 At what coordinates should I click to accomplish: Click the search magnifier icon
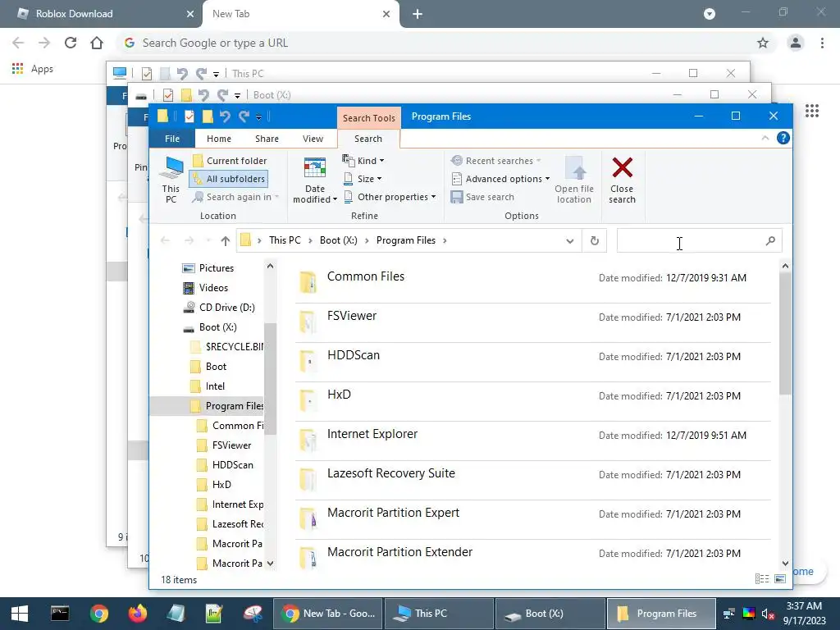click(x=770, y=241)
